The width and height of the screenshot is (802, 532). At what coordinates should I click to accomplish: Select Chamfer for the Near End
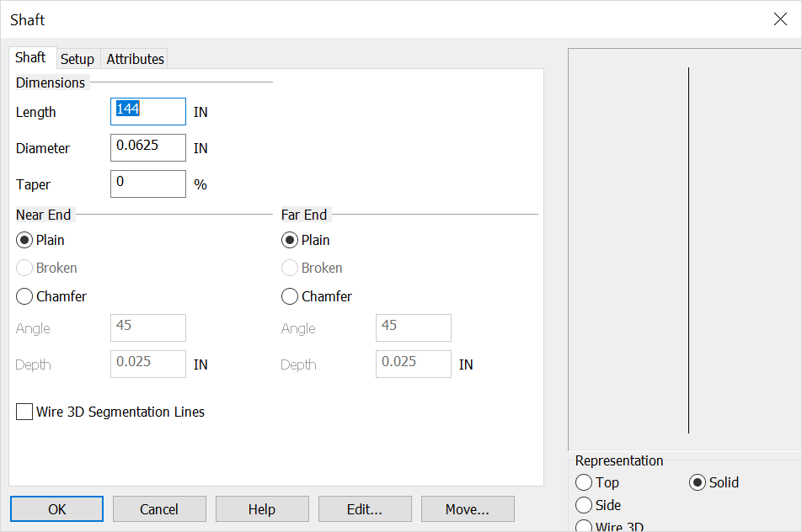(x=24, y=295)
